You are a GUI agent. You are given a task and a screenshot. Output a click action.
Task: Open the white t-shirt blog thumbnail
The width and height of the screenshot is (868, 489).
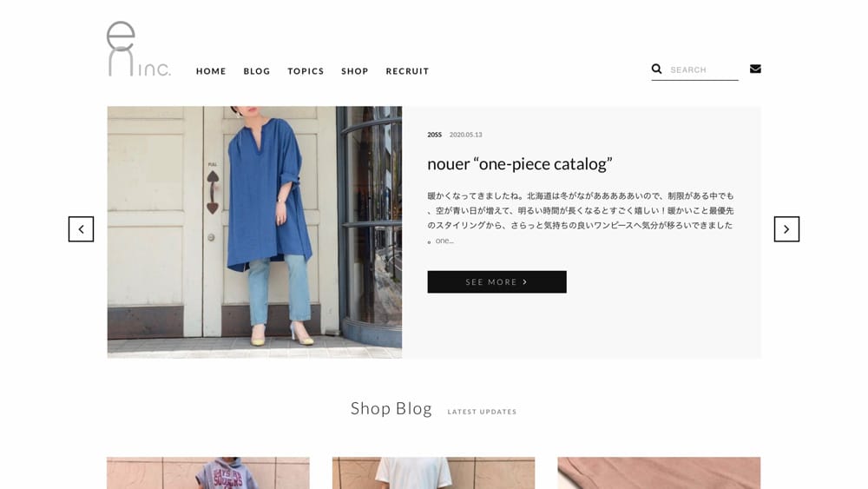tap(433, 473)
